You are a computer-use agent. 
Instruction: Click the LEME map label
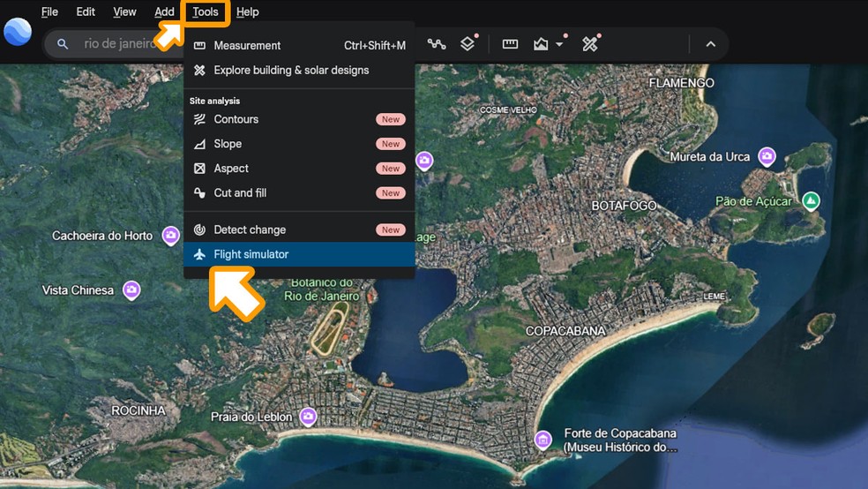(715, 297)
